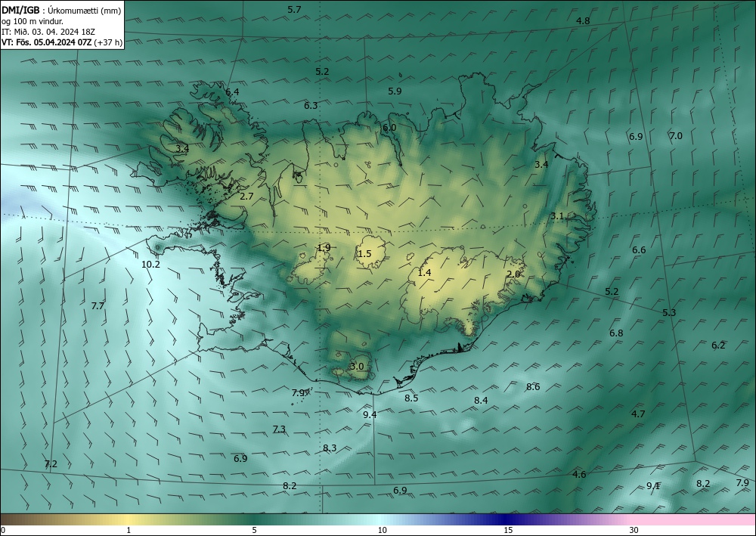Click the 4.8 precipitation value
Viewport: 756px width, 536px height.
click(x=583, y=20)
